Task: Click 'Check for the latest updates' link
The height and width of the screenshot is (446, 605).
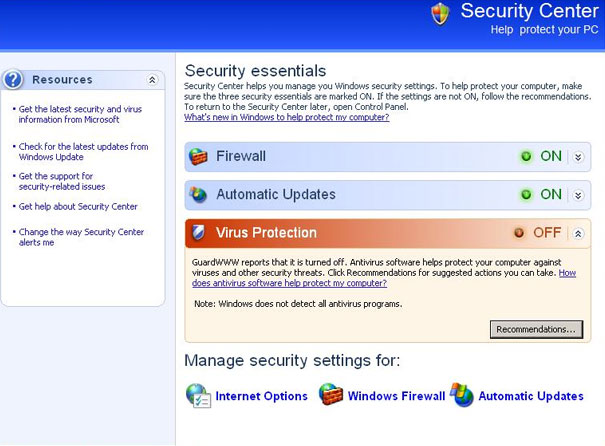Action: pyautogui.click(x=83, y=152)
